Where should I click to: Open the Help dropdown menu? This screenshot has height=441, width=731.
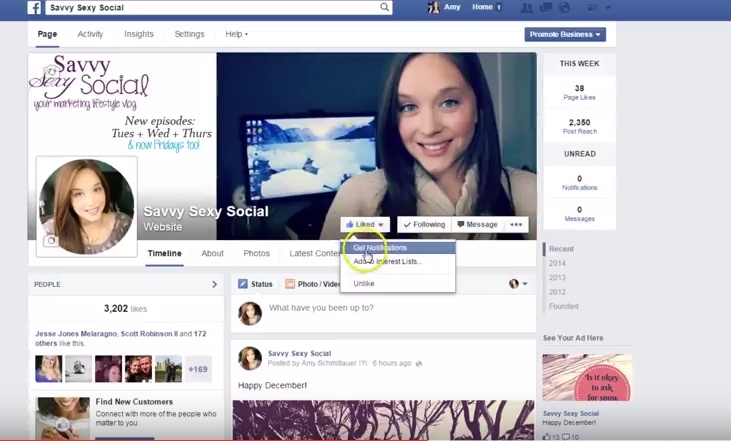[236, 34]
